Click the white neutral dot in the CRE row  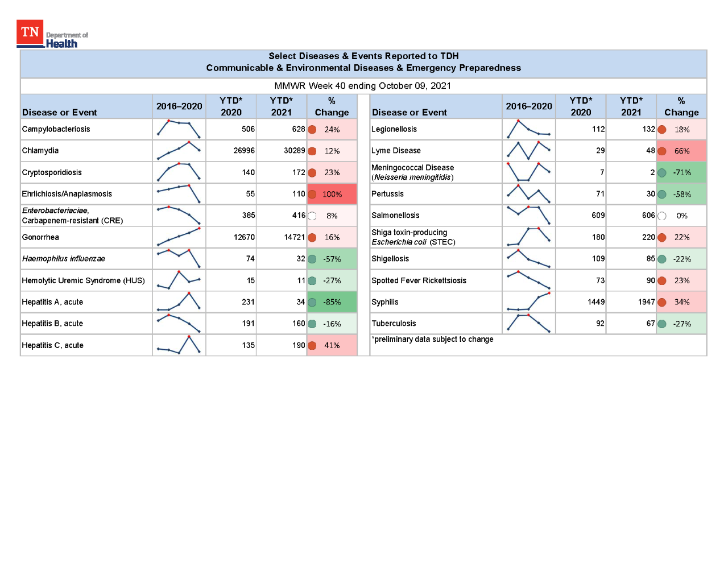coord(312,216)
